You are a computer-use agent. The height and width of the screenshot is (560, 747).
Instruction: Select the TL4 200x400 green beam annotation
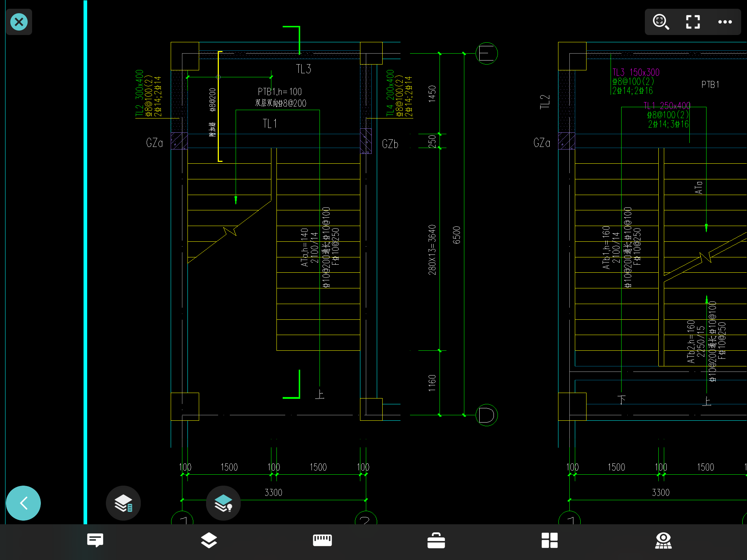pyautogui.click(x=390, y=93)
